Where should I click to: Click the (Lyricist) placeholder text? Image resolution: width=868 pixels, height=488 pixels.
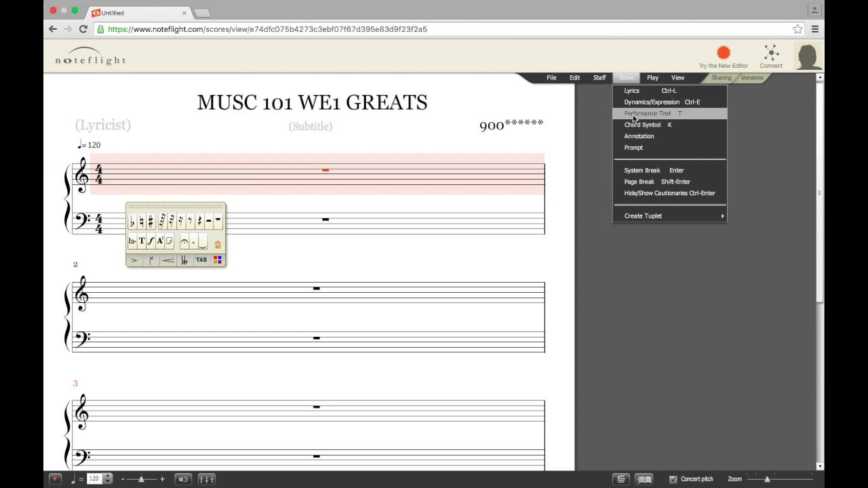(x=103, y=125)
